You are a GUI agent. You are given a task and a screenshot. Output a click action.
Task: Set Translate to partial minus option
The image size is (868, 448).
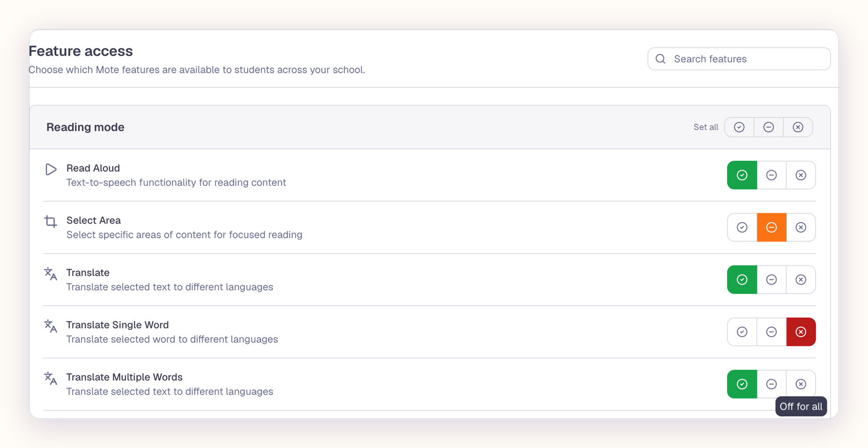[x=771, y=279]
